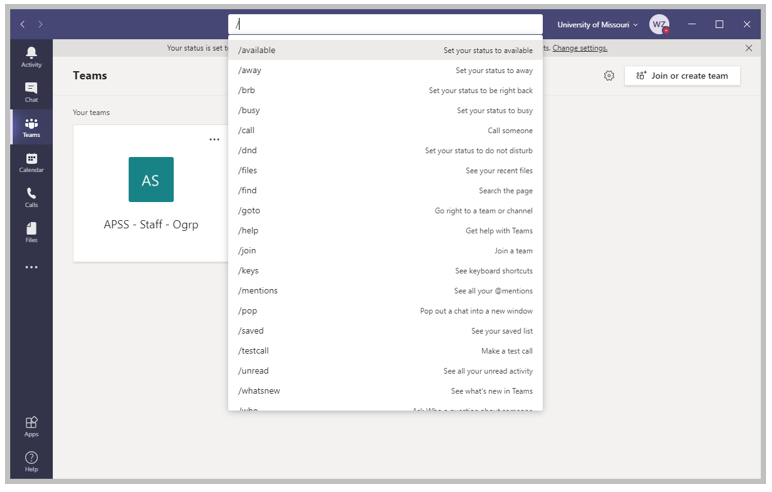The height and width of the screenshot is (492, 772).
Task: Select the /help command
Action: pos(385,230)
